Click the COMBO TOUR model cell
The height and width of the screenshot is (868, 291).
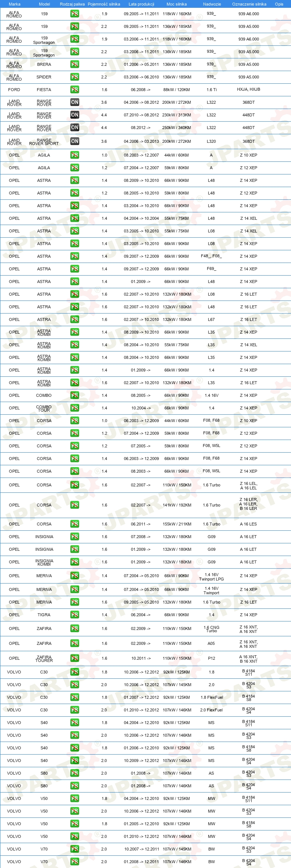point(44,408)
